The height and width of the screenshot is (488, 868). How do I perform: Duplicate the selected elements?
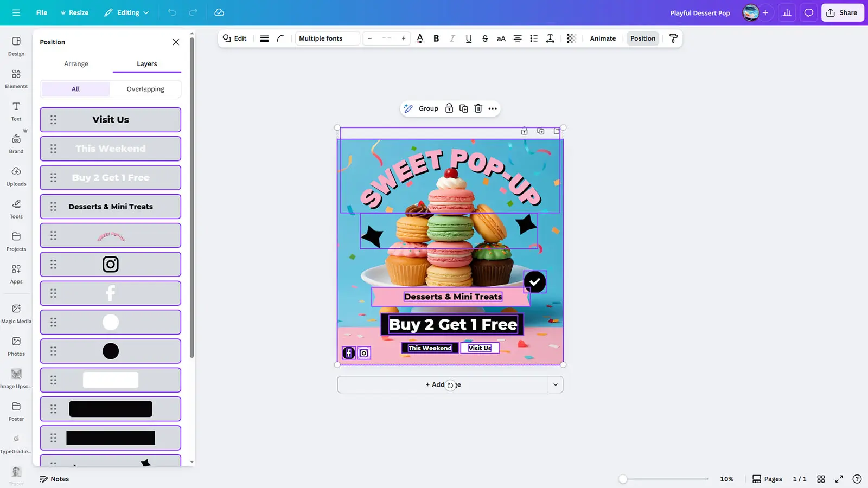pyautogui.click(x=464, y=108)
